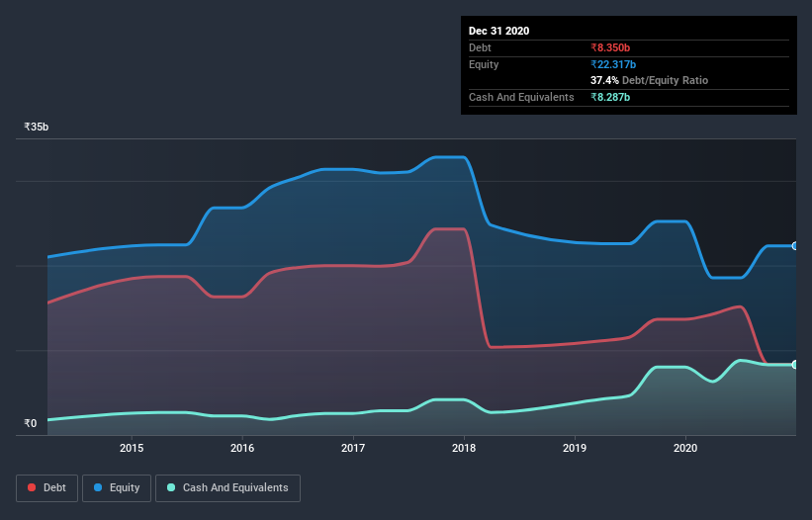812x520 pixels.
Task: Click the ₹35b y-axis label
Action: click(x=37, y=127)
